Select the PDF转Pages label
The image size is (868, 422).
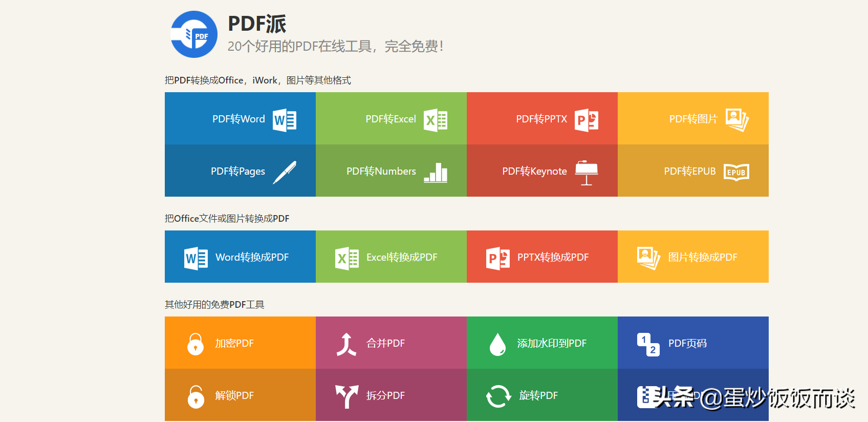coord(238,171)
